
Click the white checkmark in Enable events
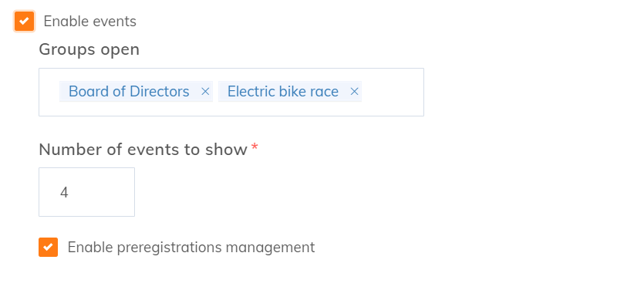[x=24, y=21]
